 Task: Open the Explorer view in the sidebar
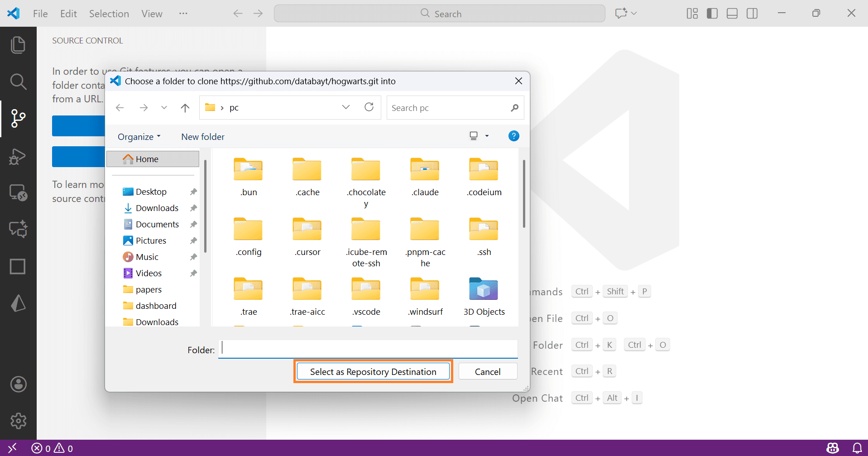pos(18,44)
